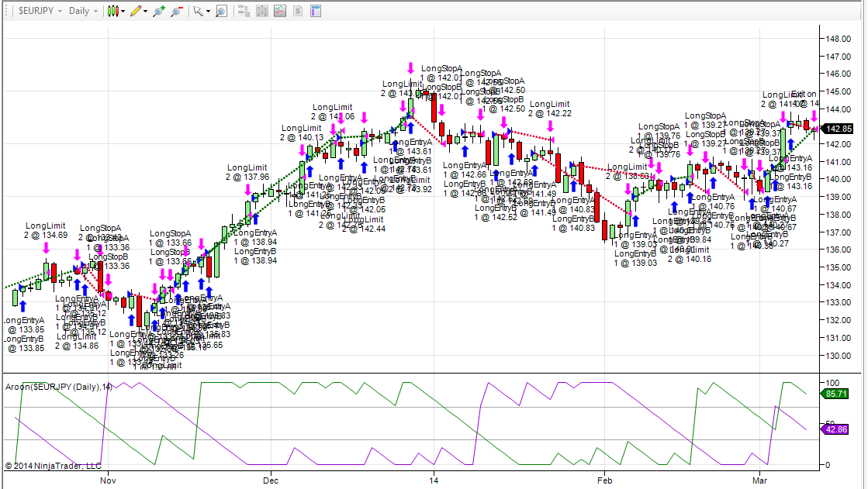Click the Nov date axis label
868x489 pixels.
[108, 480]
